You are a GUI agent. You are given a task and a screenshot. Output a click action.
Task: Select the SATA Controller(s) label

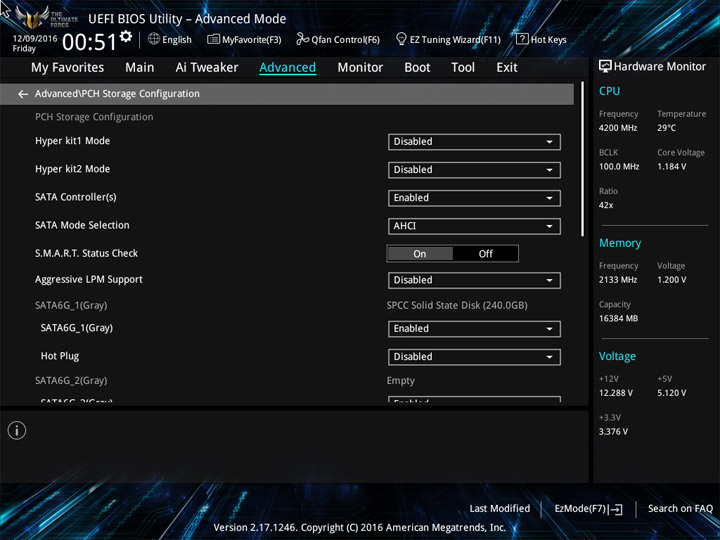76,197
